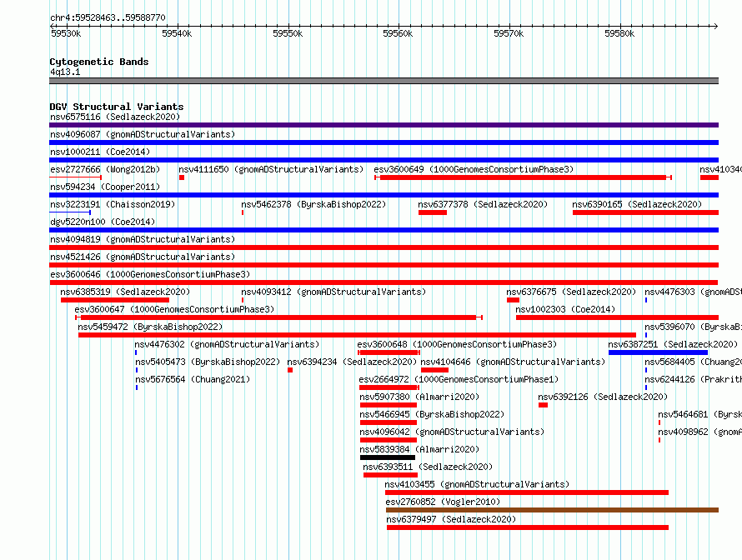Click the nsv5907380 (Almarri2020) red bar

pos(389,405)
